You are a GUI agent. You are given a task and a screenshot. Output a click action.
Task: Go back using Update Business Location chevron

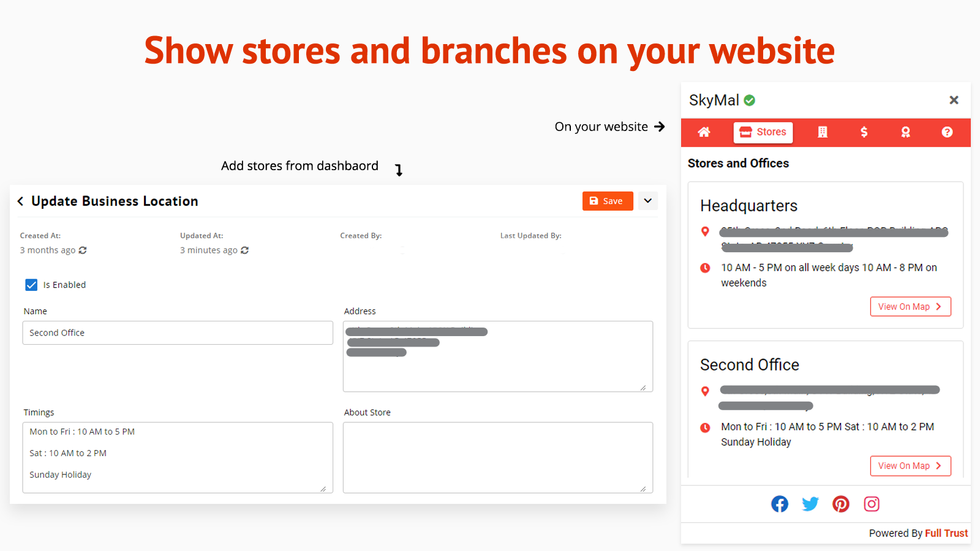pyautogui.click(x=21, y=201)
